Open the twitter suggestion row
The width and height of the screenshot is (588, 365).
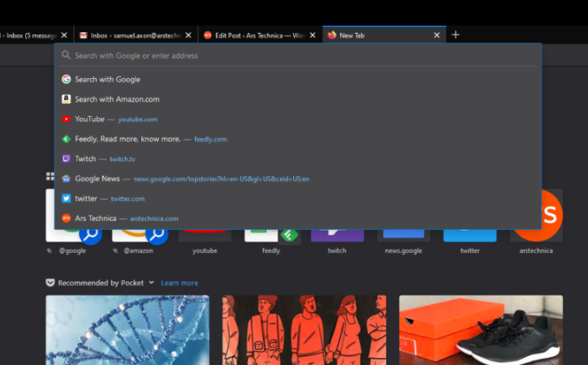(x=298, y=199)
